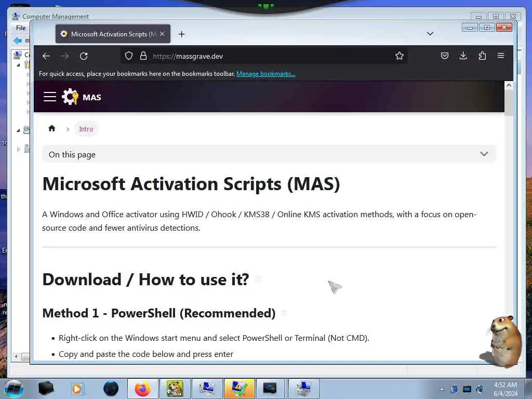The height and width of the screenshot is (399, 532).
Task: Open Manage bookmarks link
Action: tap(265, 74)
